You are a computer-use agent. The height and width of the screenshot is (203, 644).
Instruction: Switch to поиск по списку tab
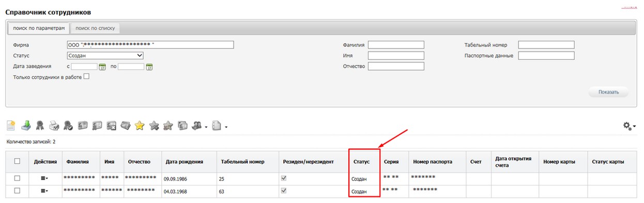coord(95,28)
